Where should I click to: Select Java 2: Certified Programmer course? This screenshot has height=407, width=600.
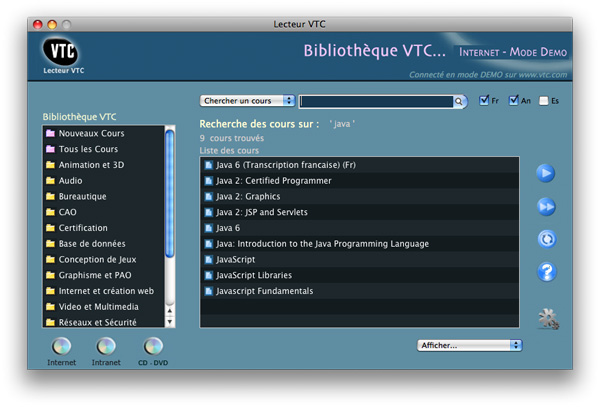pos(359,181)
